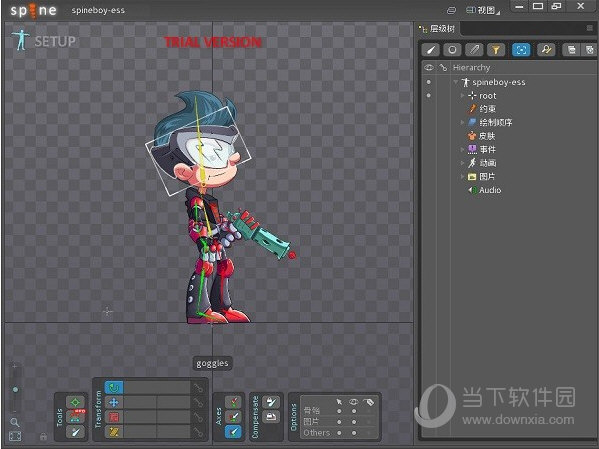Activate the Translate transform tool

[x=114, y=402]
